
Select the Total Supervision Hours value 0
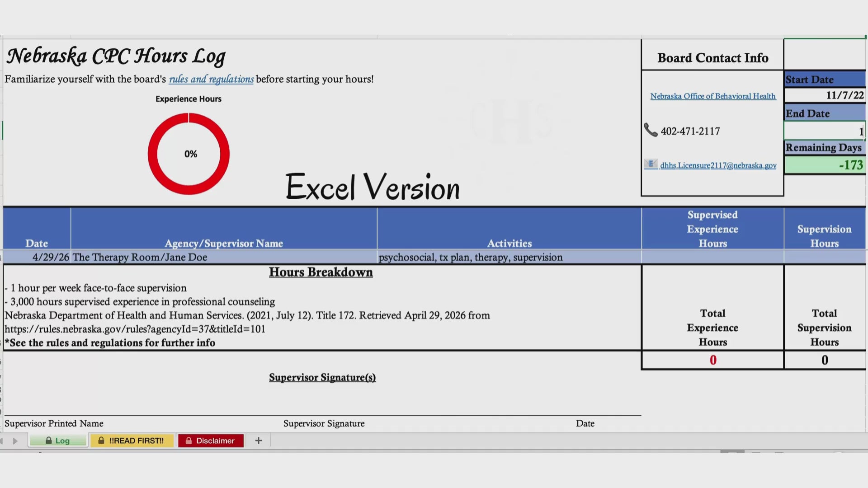(825, 360)
